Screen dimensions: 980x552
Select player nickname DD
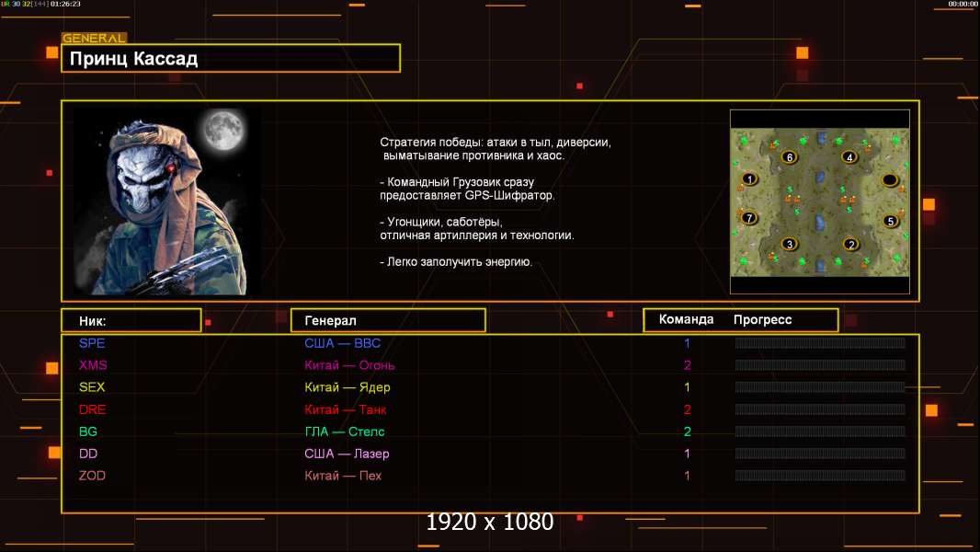[x=88, y=454]
